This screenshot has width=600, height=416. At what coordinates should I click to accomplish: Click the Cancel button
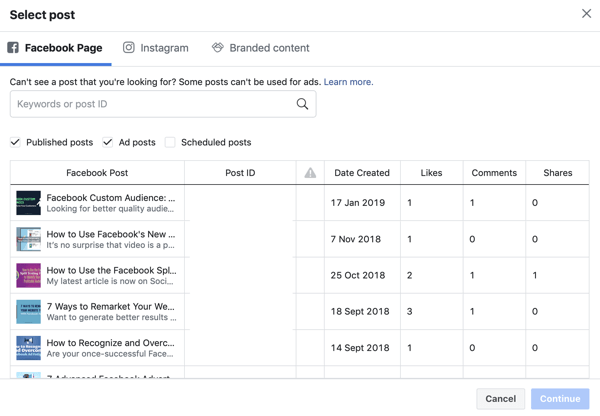coord(501,399)
